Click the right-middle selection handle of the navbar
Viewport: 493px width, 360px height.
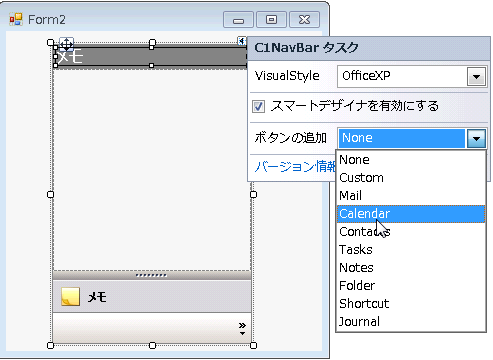(x=254, y=194)
